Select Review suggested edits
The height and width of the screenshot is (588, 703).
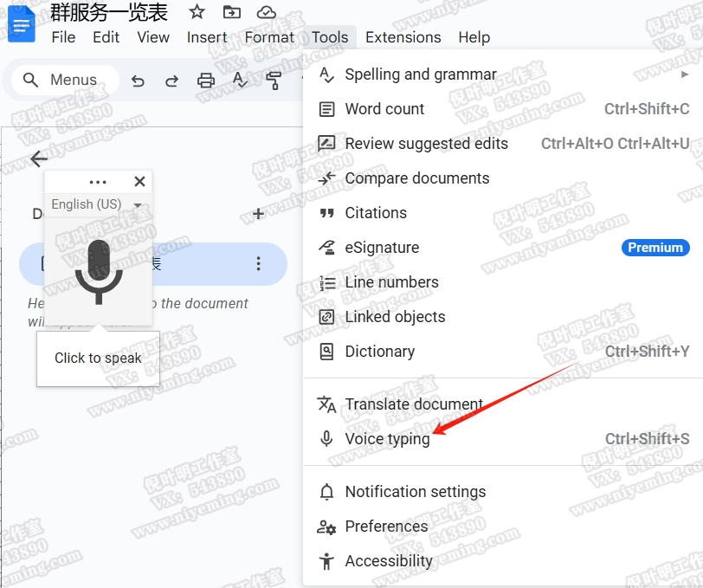tap(503, 144)
